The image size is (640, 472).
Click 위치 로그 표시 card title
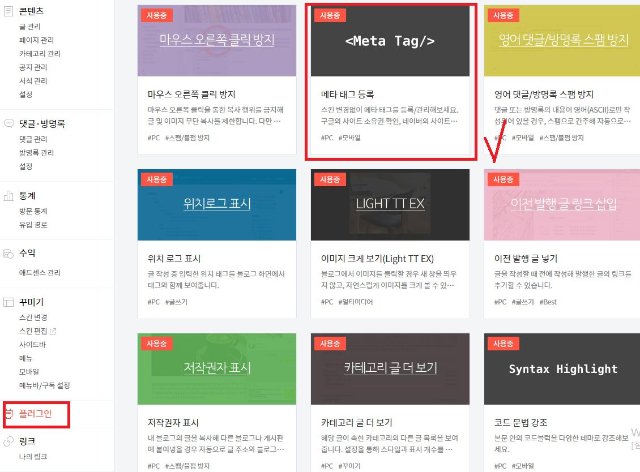174,258
